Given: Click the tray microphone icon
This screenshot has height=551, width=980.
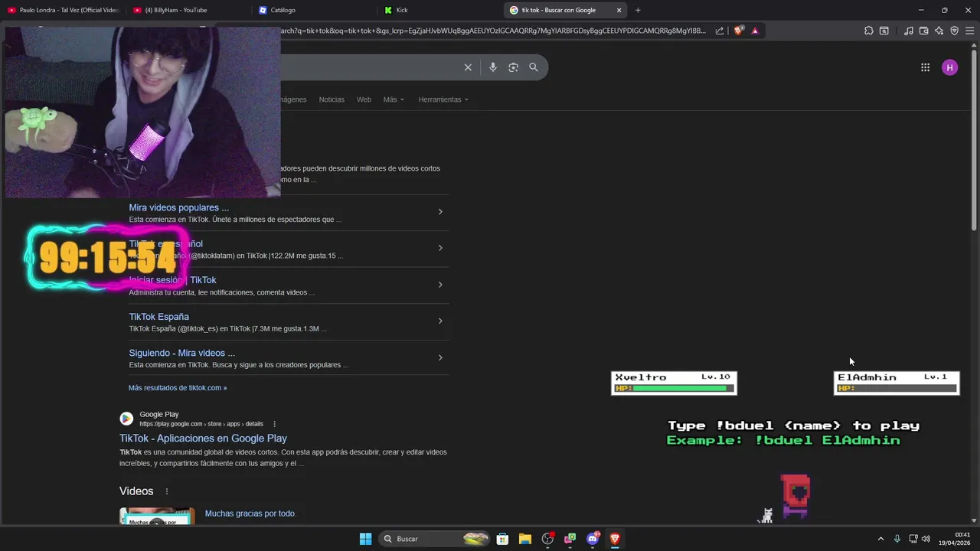Looking at the screenshot, I should click(897, 539).
